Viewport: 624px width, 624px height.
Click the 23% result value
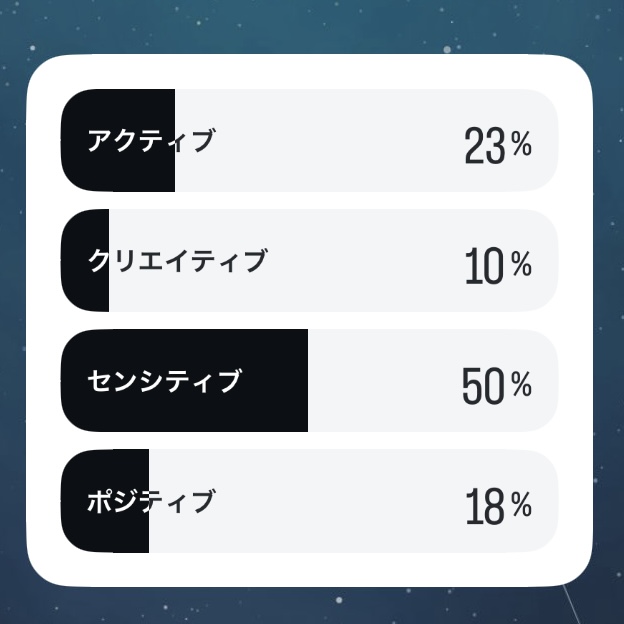(x=497, y=146)
